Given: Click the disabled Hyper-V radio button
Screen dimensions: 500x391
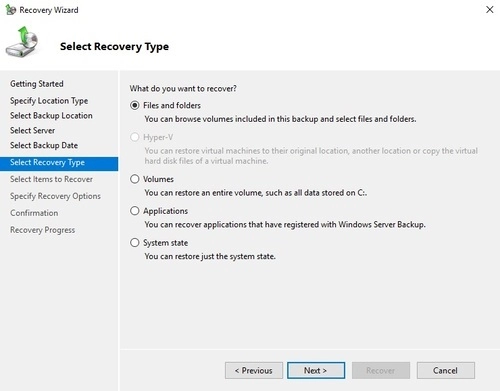Looking at the screenshot, I should (135, 137).
